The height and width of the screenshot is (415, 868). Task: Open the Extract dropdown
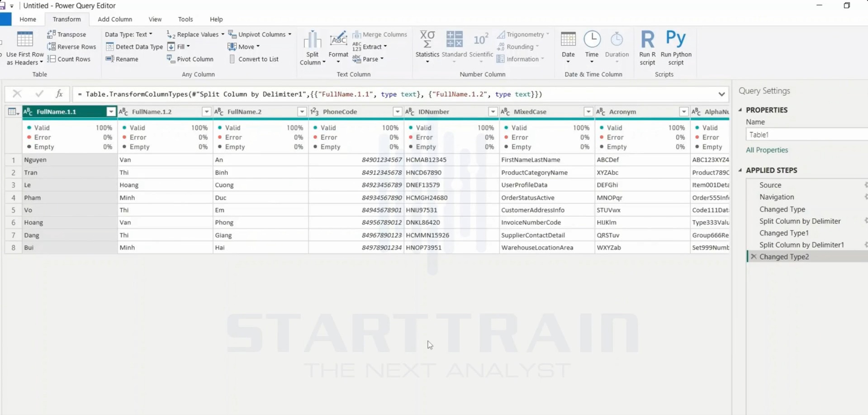[370, 47]
